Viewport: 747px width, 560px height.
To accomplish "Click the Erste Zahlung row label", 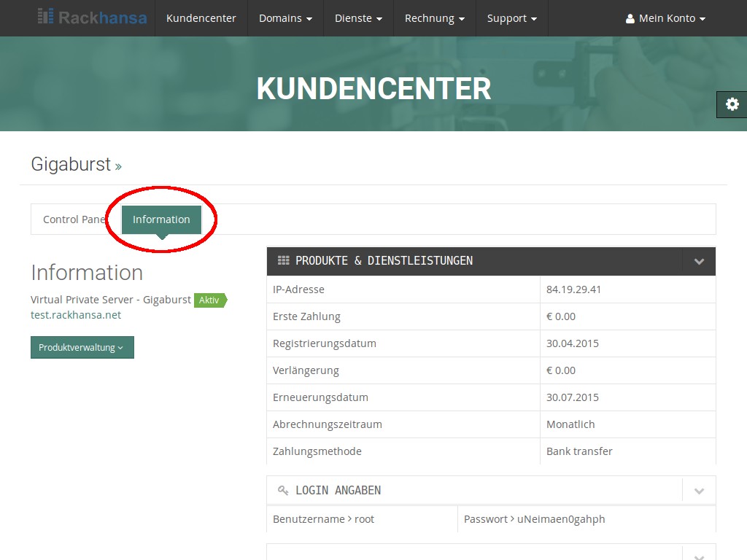I will tap(306, 316).
